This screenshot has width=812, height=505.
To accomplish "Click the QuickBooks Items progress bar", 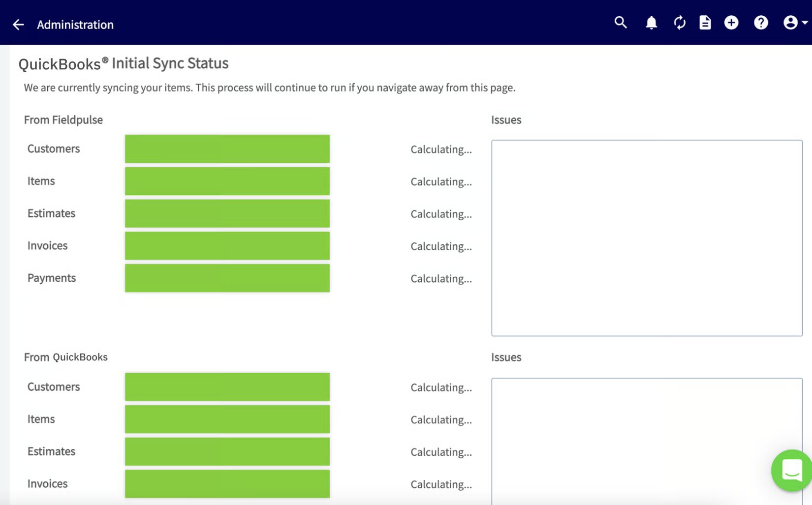I will tap(227, 419).
